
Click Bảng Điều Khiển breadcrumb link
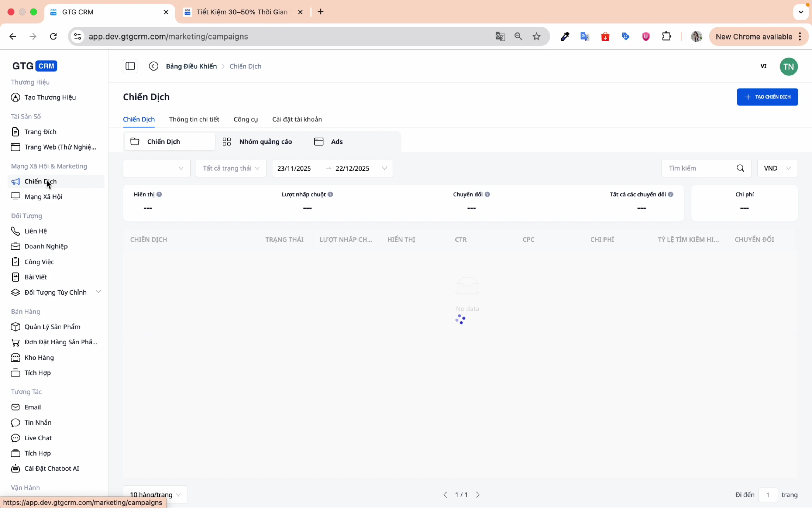click(191, 66)
